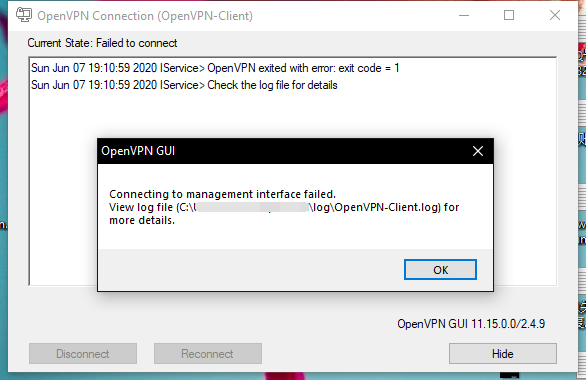586x380 pixels.
Task: Click the 'OpenVPN Connection (OpenVPN-Client)' window title
Action: [x=145, y=16]
